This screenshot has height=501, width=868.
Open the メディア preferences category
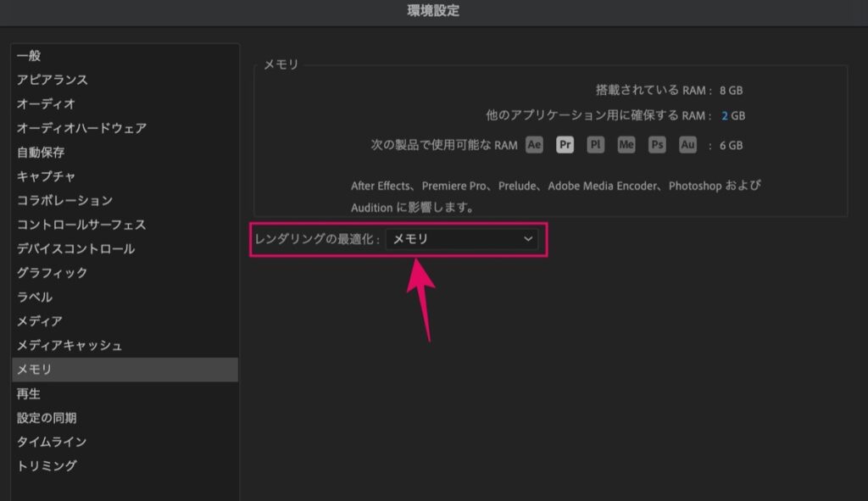pyautogui.click(x=125, y=321)
